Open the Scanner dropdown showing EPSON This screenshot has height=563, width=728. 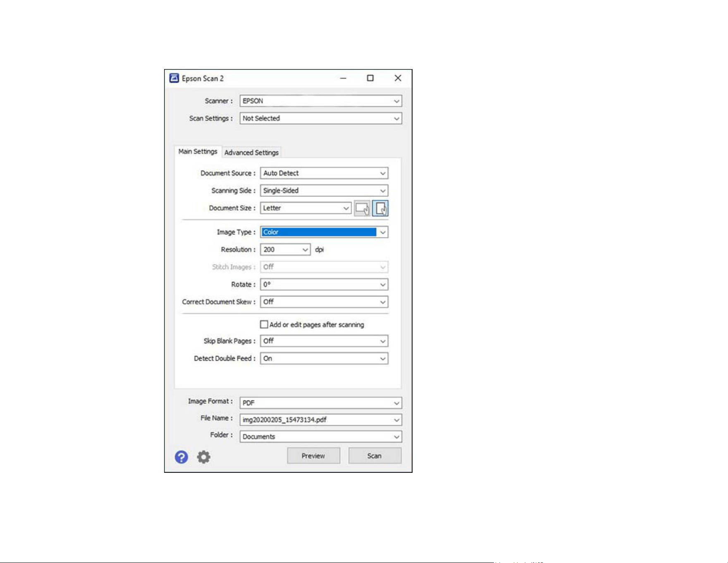321,101
